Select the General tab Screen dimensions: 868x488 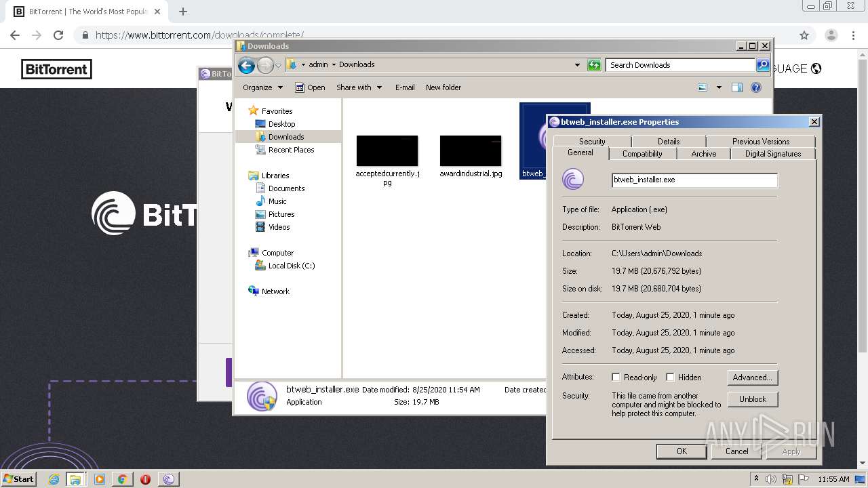click(x=580, y=152)
